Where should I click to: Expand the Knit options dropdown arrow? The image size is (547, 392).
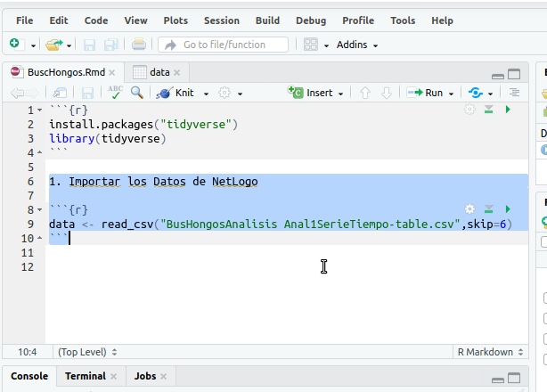pyautogui.click(x=207, y=93)
